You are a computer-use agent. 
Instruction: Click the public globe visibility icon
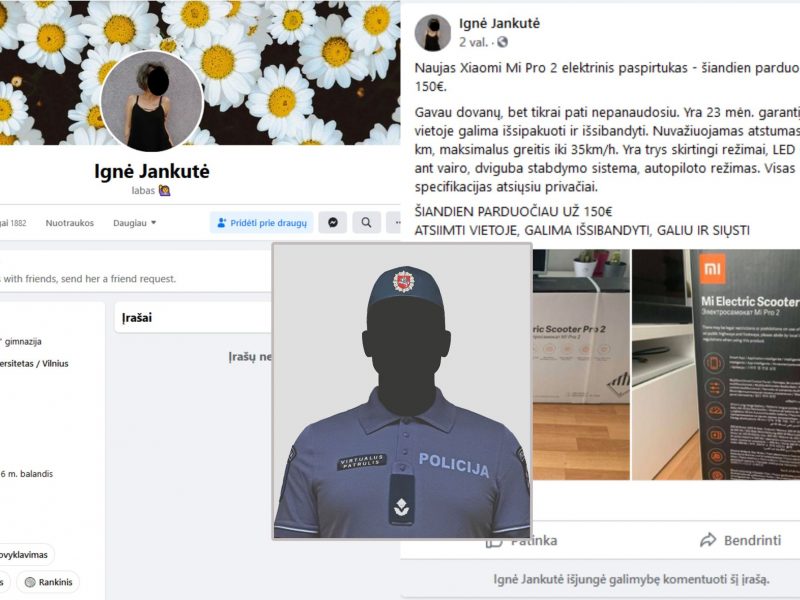click(x=503, y=42)
